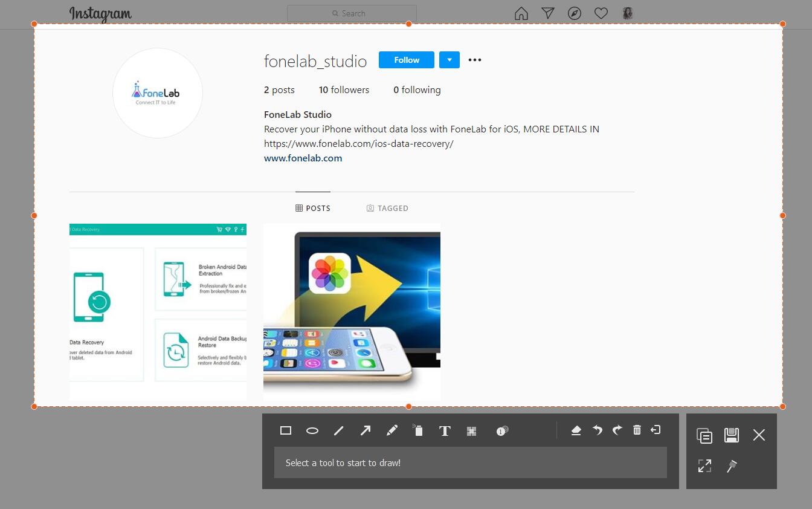The width and height of the screenshot is (812, 509).
Task: Select the Eraser tool
Action: coord(576,430)
